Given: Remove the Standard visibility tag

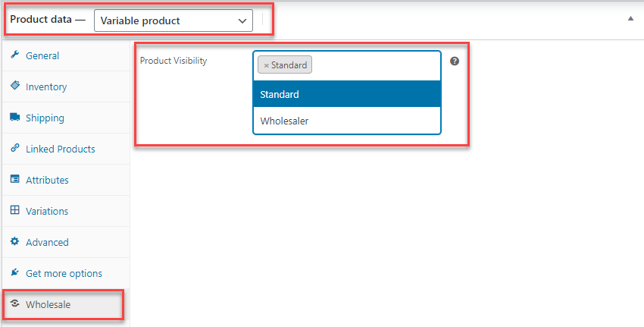Looking at the screenshot, I should coord(266,65).
